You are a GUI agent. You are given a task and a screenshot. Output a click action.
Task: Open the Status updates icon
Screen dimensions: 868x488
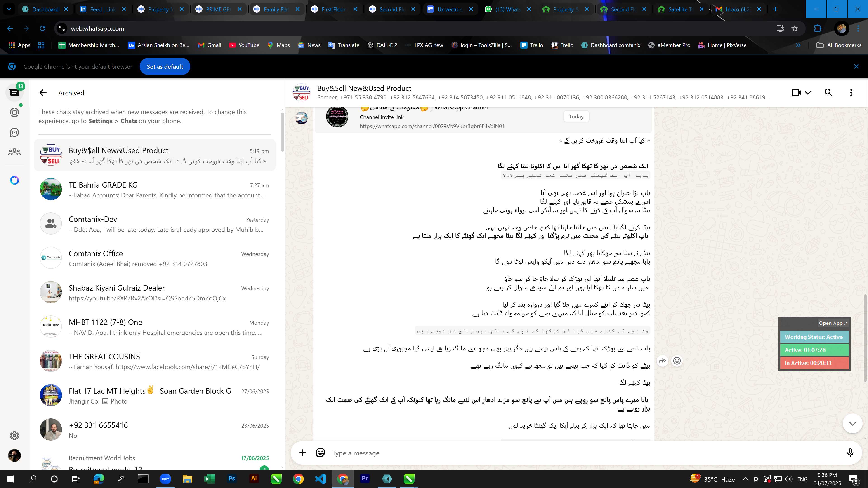pyautogui.click(x=14, y=113)
